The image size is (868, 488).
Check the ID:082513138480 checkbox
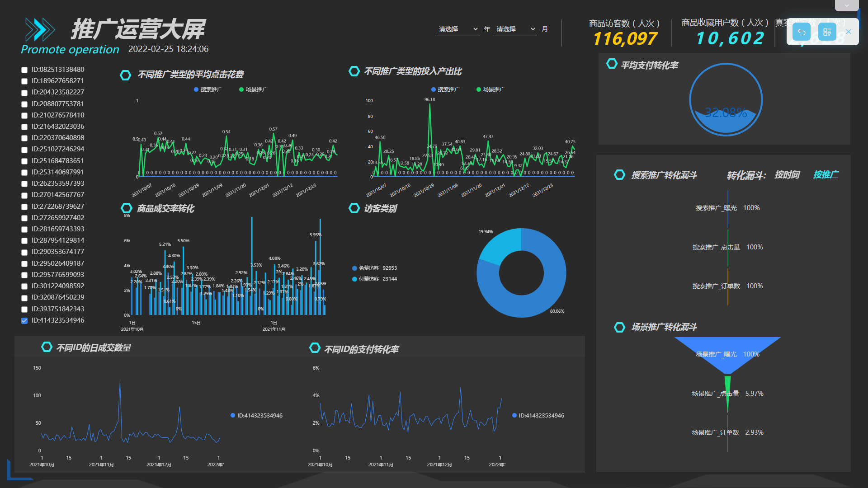tap(24, 70)
